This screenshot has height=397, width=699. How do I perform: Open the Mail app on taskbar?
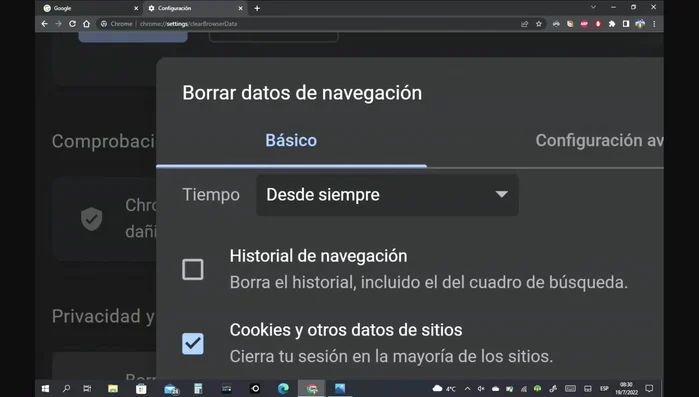coord(171,389)
